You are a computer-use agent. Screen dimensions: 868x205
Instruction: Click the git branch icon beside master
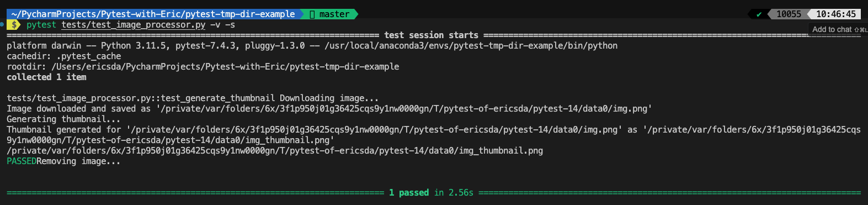pos(312,14)
